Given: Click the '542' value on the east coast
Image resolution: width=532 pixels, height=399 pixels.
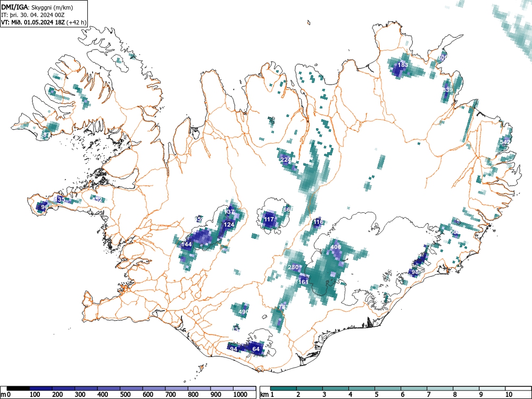Looking at the screenshot, I should click(x=505, y=142).
